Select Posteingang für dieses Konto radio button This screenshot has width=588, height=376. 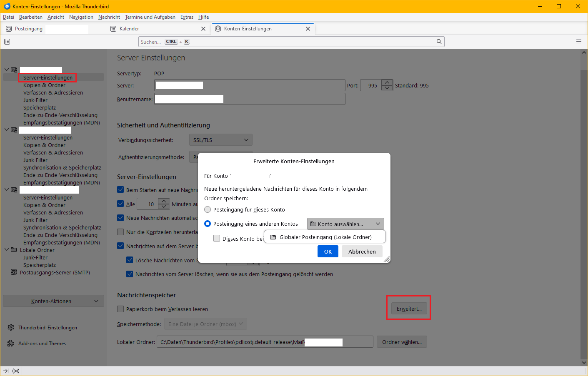pyautogui.click(x=208, y=209)
